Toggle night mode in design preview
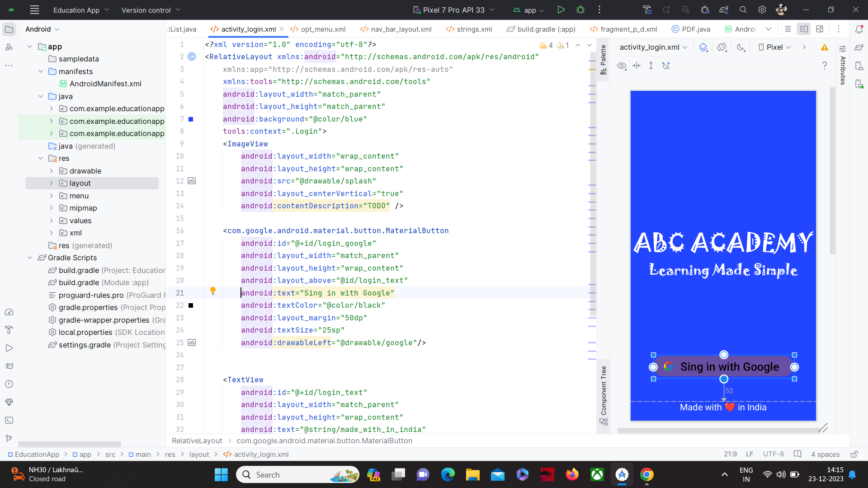 click(x=741, y=47)
